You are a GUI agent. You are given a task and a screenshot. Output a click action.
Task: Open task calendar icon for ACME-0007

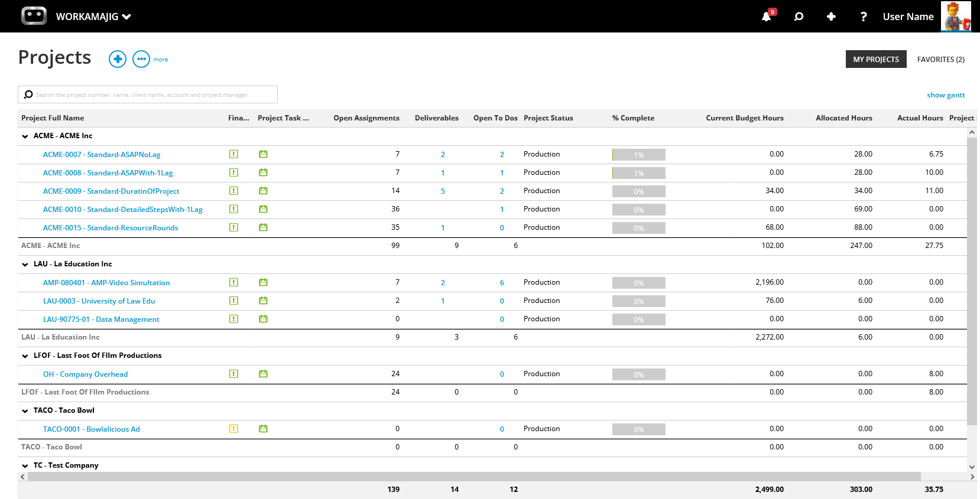pyautogui.click(x=263, y=154)
